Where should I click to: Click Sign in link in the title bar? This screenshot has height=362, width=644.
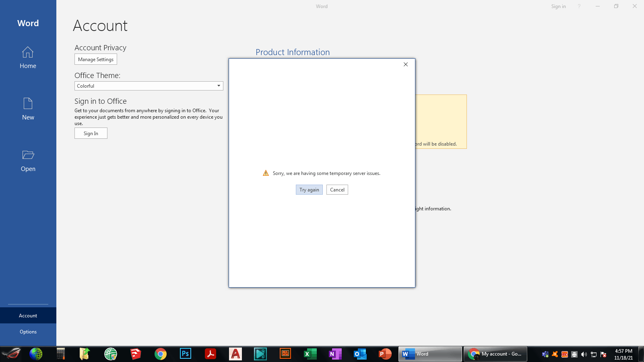[558, 6]
